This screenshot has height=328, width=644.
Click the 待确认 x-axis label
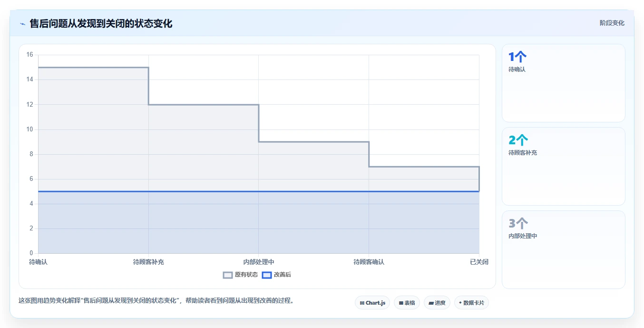[x=38, y=262]
